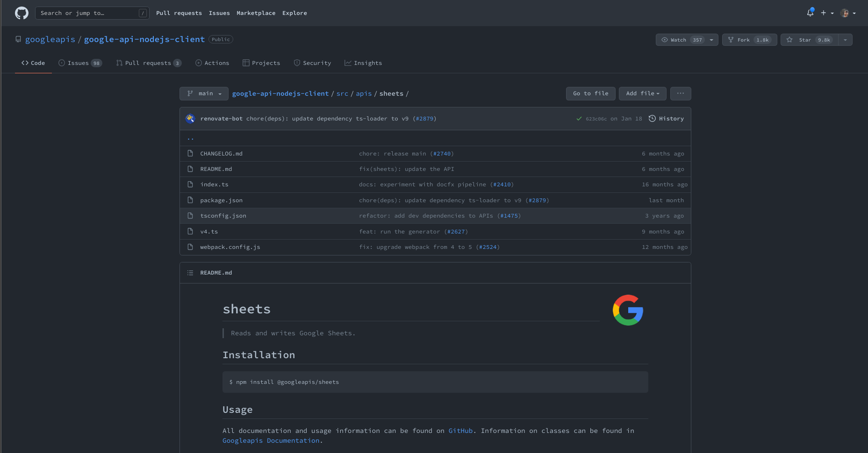868x453 pixels.
Task: Focus the Search or jump to field
Action: [x=92, y=13]
